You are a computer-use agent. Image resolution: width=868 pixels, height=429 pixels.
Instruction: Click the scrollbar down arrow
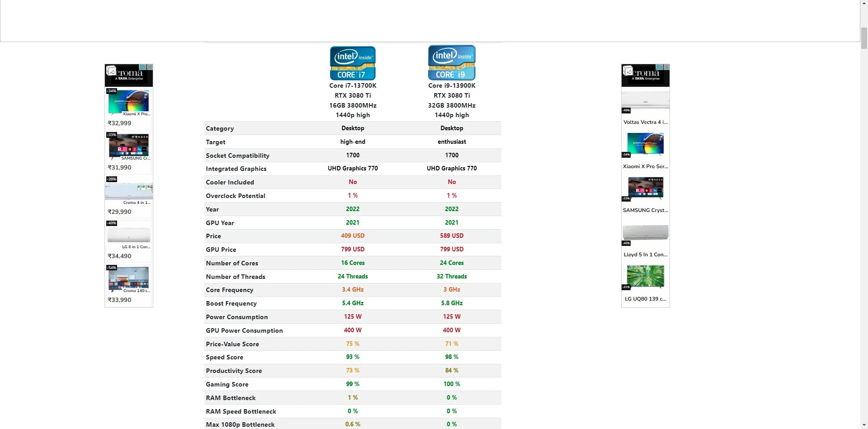(864, 425)
